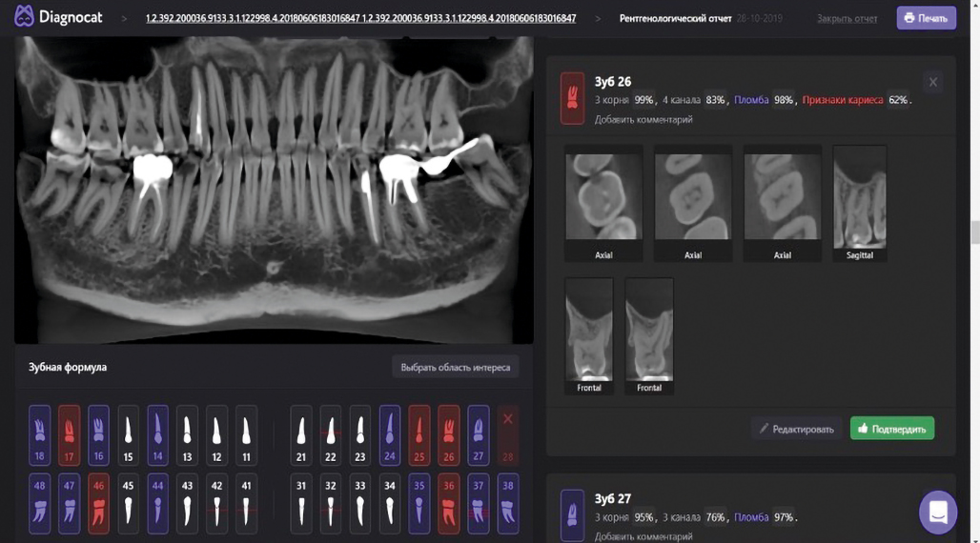
Task: Click Редактировать to edit tooth 26
Action: pyautogui.click(x=796, y=429)
